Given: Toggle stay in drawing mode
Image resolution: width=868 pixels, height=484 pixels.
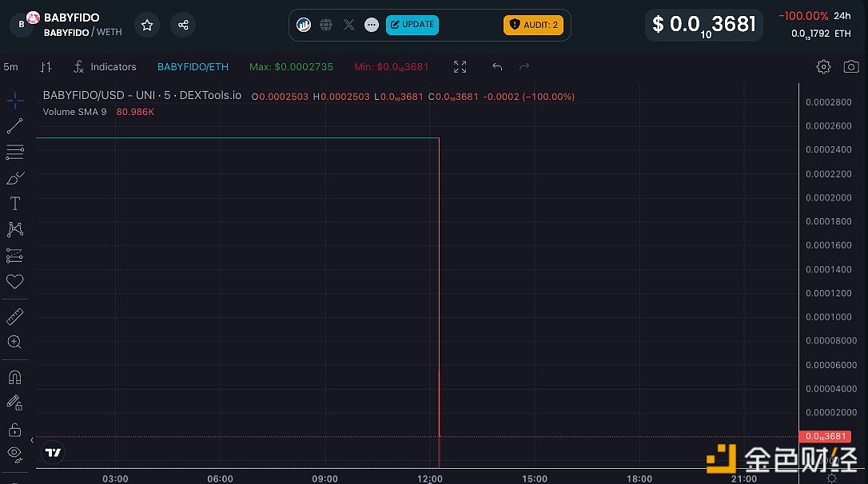Looking at the screenshot, I should tap(15, 403).
